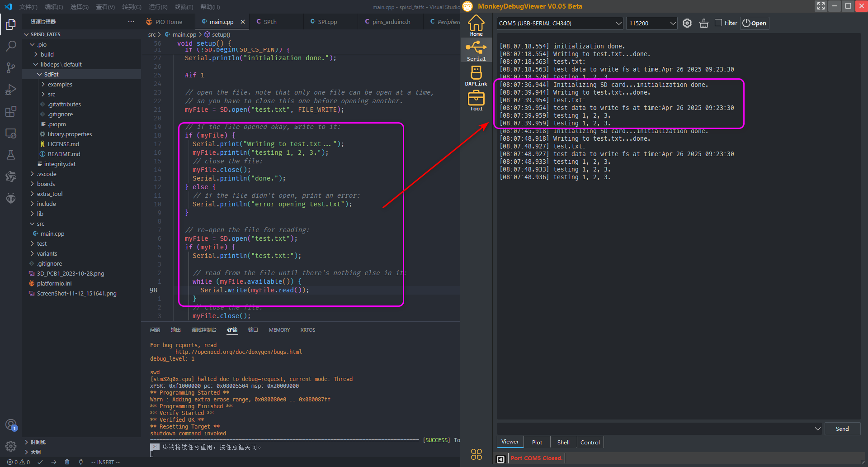
Task: Click the openocd bugs.html link in terminal
Action: (x=239, y=352)
